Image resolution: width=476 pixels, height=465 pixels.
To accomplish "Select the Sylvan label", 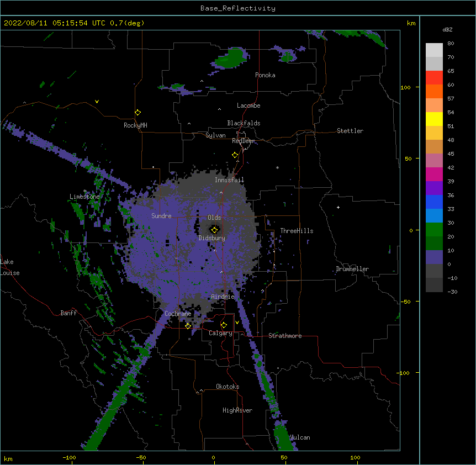I will coord(215,135).
